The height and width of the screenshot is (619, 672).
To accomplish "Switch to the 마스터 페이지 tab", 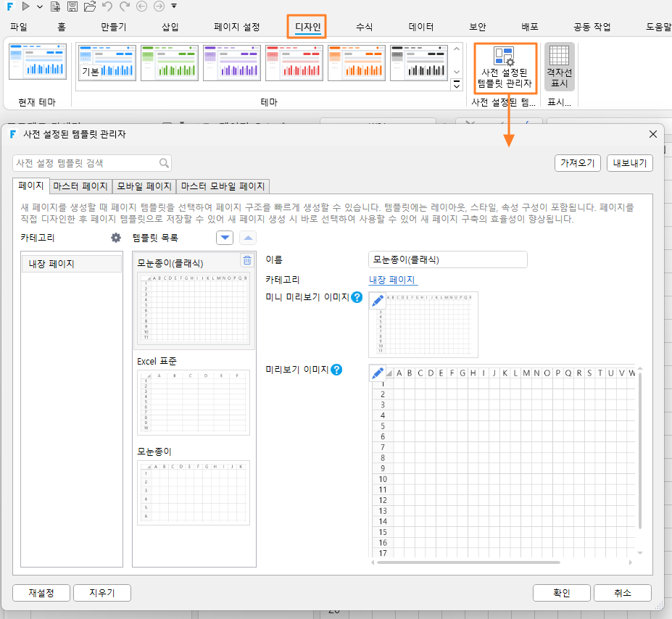I will 80,186.
